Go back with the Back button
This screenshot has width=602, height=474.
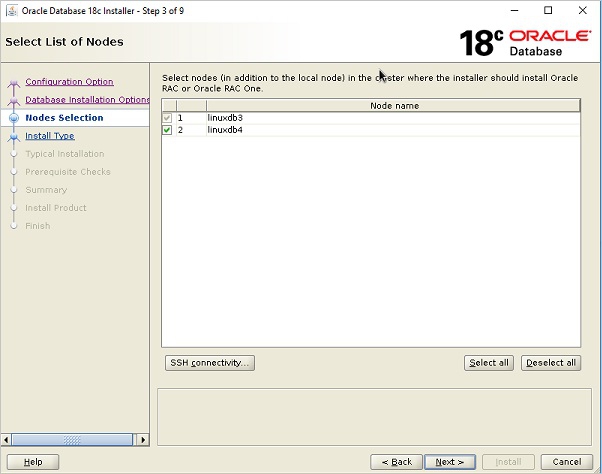click(396, 462)
